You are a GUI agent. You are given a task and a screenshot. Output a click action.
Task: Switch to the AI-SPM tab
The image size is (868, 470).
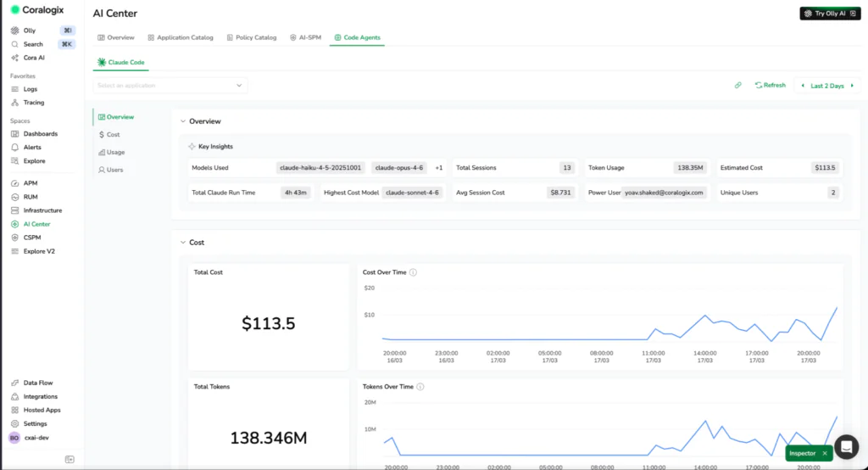[x=305, y=38]
